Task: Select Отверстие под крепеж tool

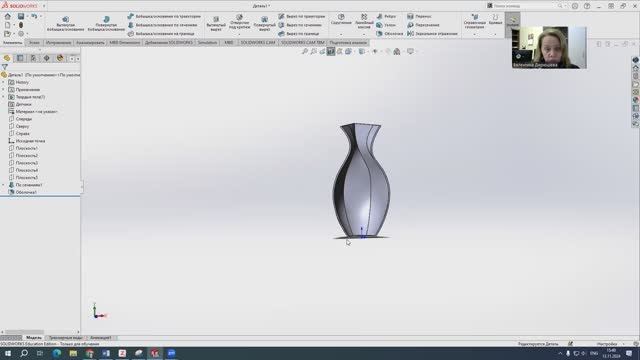Action: click(x=240, y=22)
